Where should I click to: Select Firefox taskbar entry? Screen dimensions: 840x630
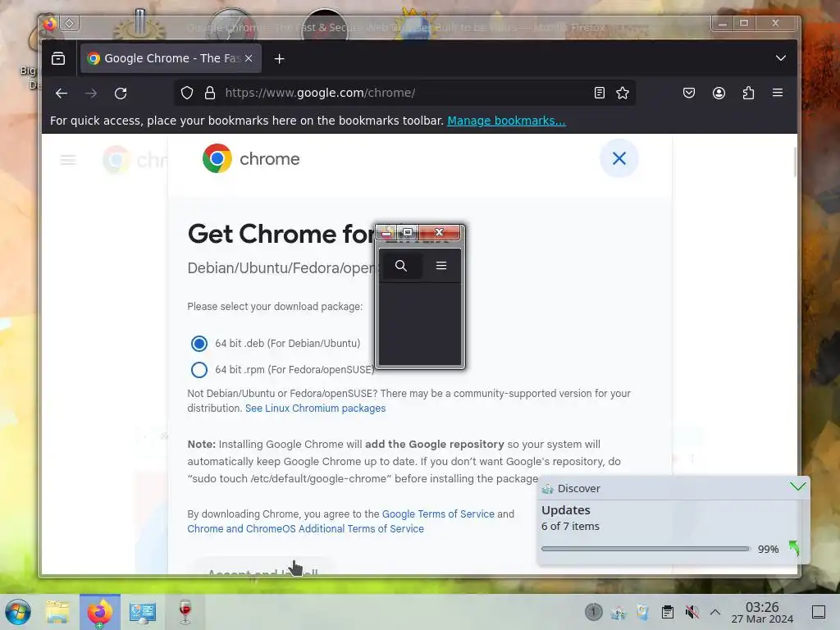point(100,612)
